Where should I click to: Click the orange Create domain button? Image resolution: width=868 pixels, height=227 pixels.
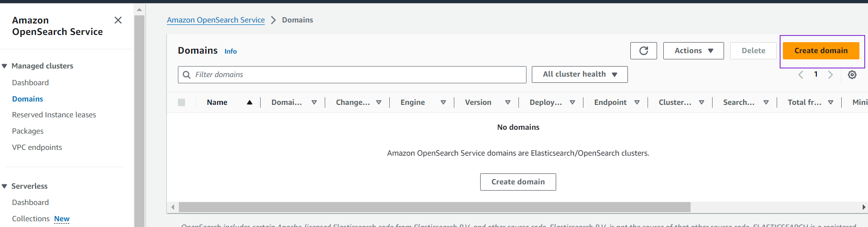click(x=821, y=51)
